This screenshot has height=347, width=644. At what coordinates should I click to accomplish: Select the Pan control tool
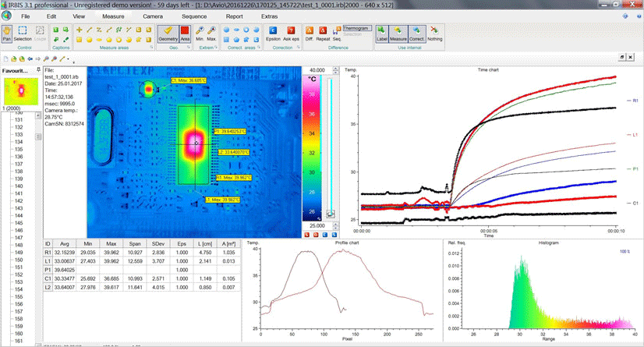point(6,34)
